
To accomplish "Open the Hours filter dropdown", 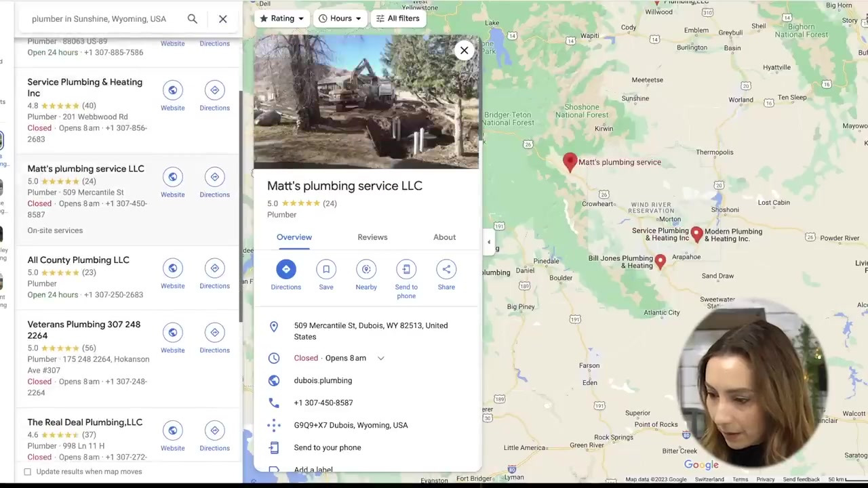I will point(340,18).
